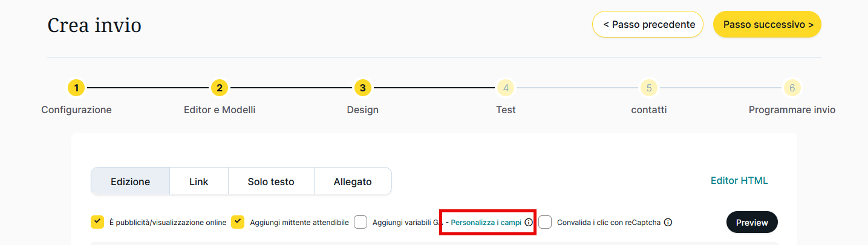868x245 pixels.
Task: Go to step 1 Configurazione circle
Action: tap(76, 88)
